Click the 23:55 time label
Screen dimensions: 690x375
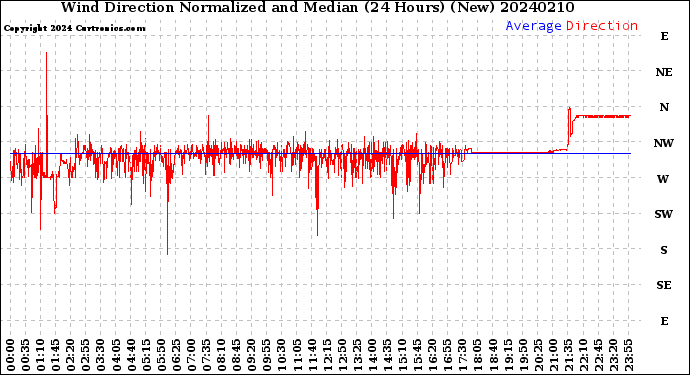click(x=628, y=355)
